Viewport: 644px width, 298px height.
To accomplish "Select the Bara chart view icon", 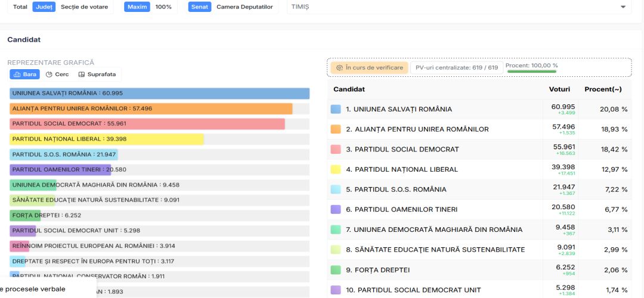I will [x=17, y=74].
